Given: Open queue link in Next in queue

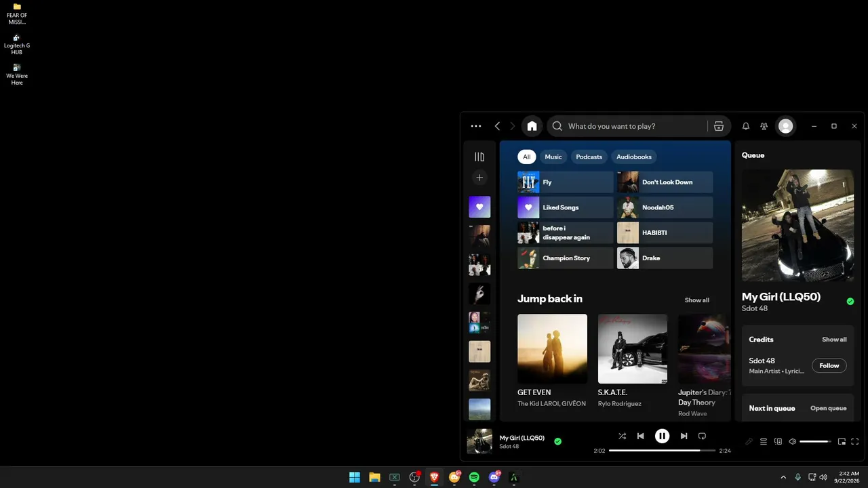Looking at the screenshot, I should (x=829, y=408).
